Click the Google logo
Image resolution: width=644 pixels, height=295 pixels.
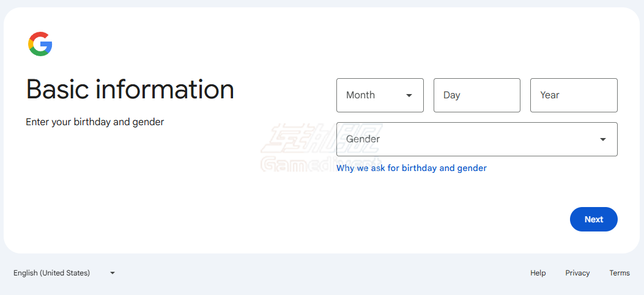(40, 45)
